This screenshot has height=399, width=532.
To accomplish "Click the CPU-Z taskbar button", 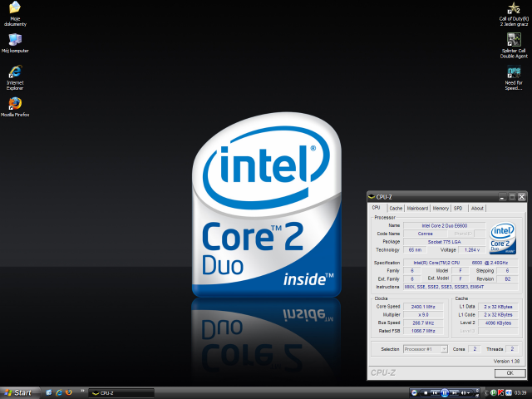I will click(121, 393).
